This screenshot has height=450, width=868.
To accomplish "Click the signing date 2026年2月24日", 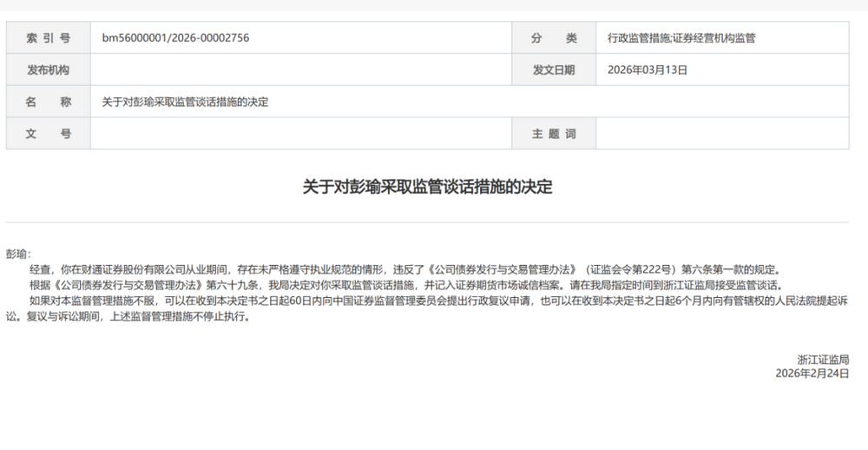I will tap(812, 373).
